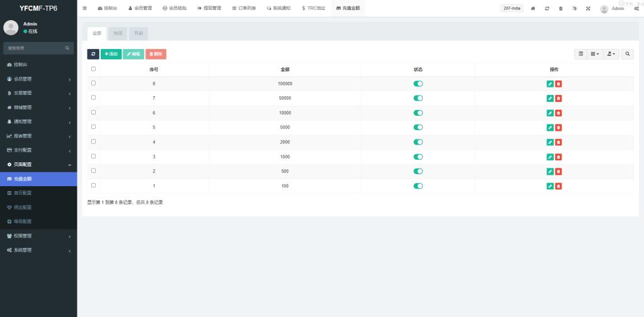The image size is (644, 317).
Task: Click the edit pencil icon for row 8
Action: tap(550, 84)
